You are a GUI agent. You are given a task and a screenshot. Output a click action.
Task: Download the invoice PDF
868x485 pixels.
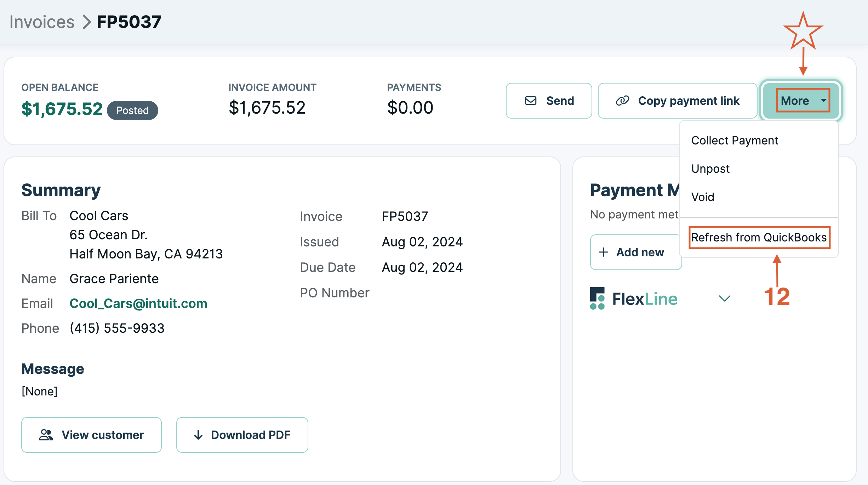[x=242, y=435]
